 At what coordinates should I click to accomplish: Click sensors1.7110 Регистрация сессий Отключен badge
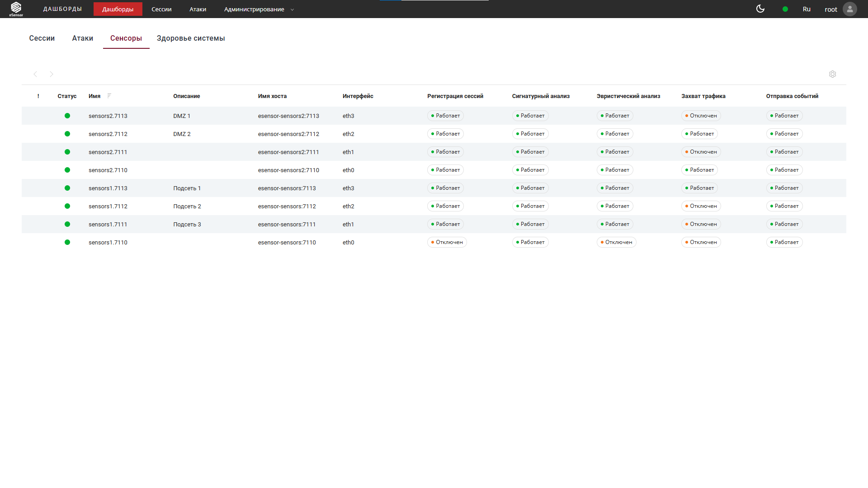tap(447, 242)
